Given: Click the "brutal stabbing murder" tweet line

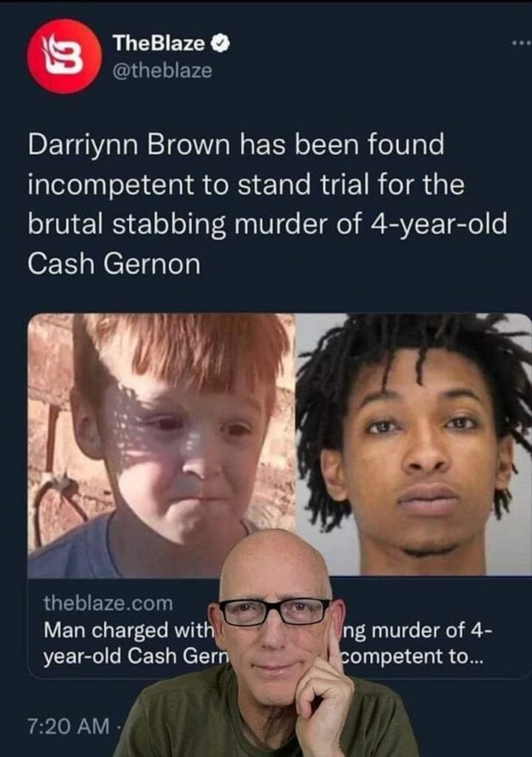Looking at the screenshot, I should point(268,225).
